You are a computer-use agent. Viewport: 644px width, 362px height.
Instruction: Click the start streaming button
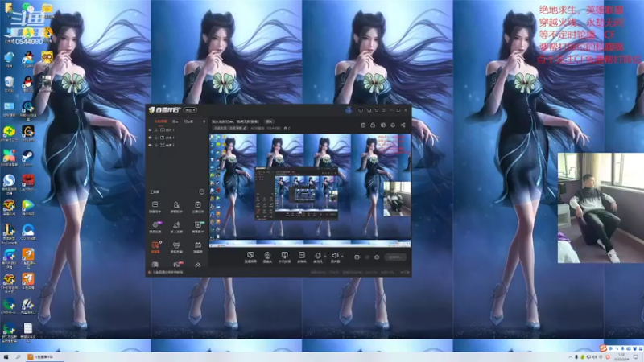pyautogui.click(x=395, y=257)
